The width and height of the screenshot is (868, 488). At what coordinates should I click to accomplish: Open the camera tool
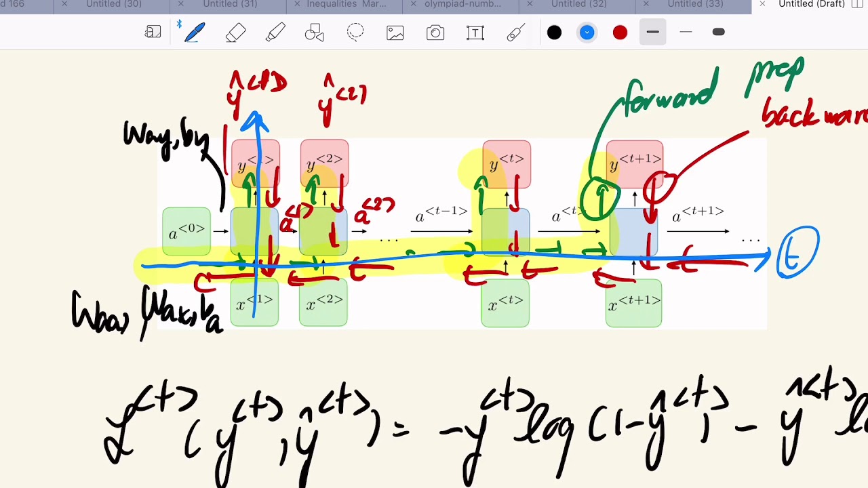tap(435, 33)
